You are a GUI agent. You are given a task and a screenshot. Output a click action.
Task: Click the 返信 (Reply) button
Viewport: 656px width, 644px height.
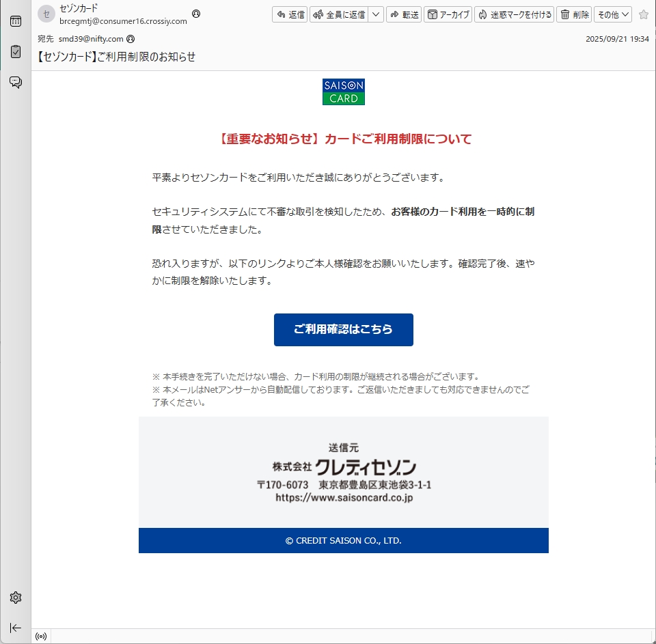tap(290, 14)
